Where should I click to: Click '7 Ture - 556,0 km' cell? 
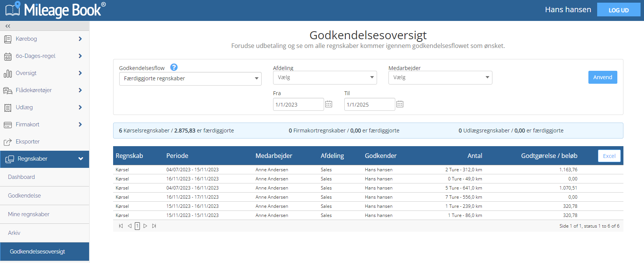click(x=463, y=197)
